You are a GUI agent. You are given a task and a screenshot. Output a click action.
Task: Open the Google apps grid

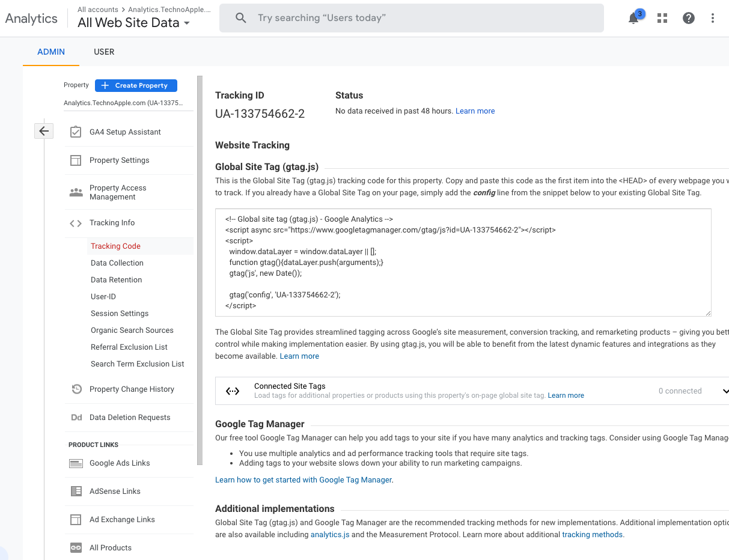(x=662, y=18)
